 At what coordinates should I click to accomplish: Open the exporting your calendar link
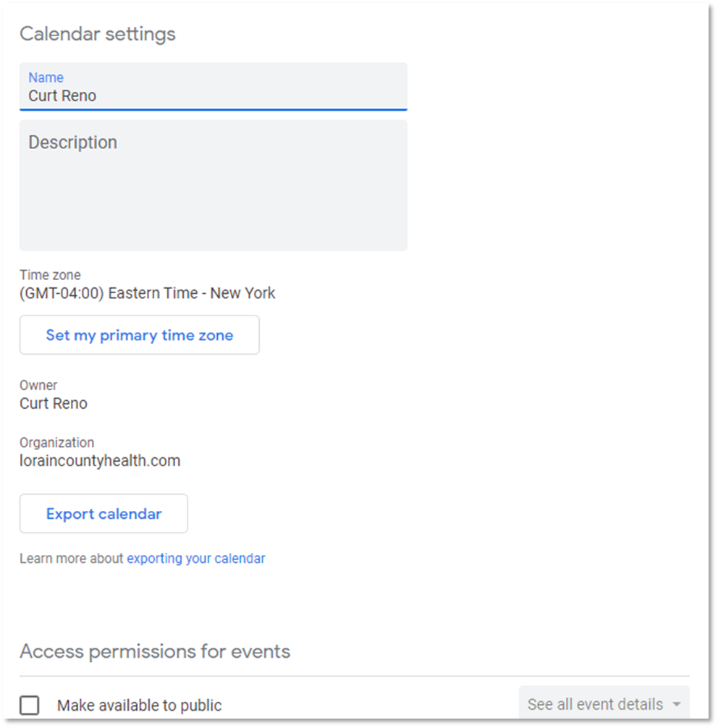[x=195, y=559]
